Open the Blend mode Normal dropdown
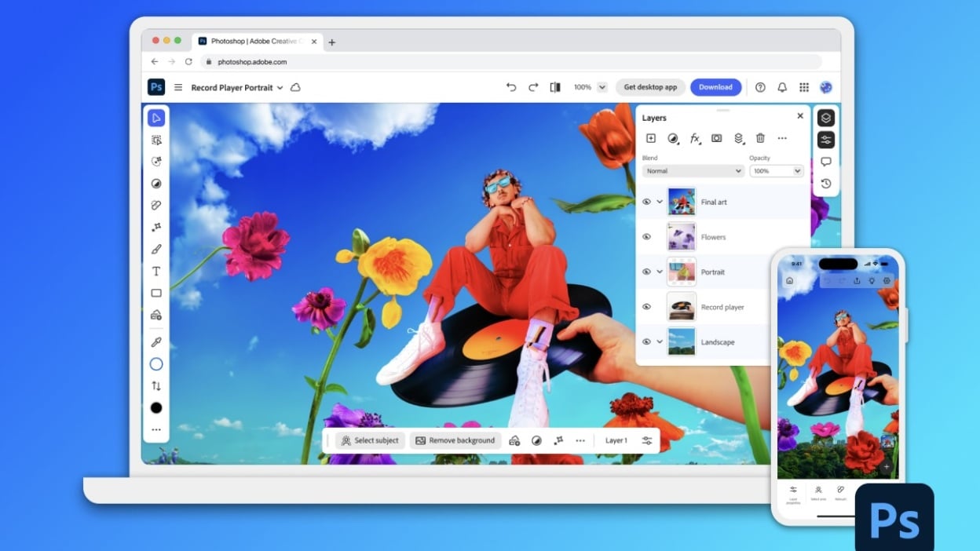The width and height of the screenshot is (980, 551). pos(693,171)
